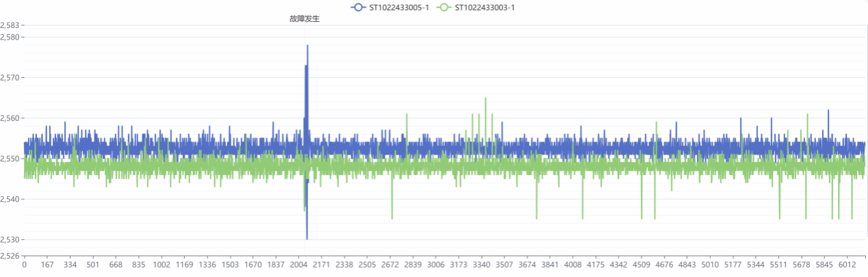
Task: Click x-axis tick label 2672
Action: click(390, 265)
